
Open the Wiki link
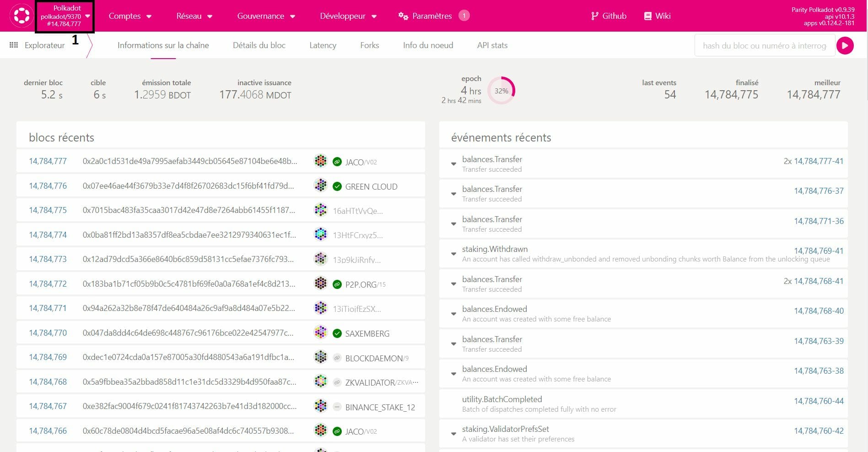coord(658,16)
